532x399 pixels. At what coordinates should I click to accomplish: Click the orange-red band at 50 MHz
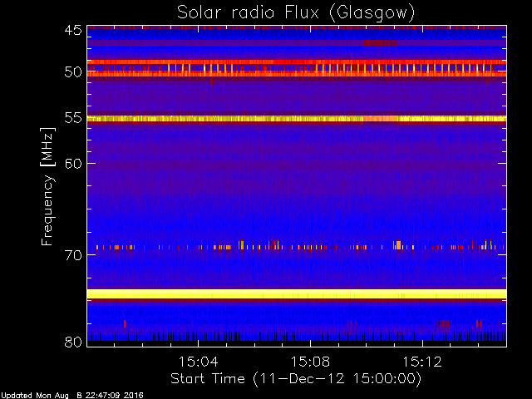pos(297,73)
